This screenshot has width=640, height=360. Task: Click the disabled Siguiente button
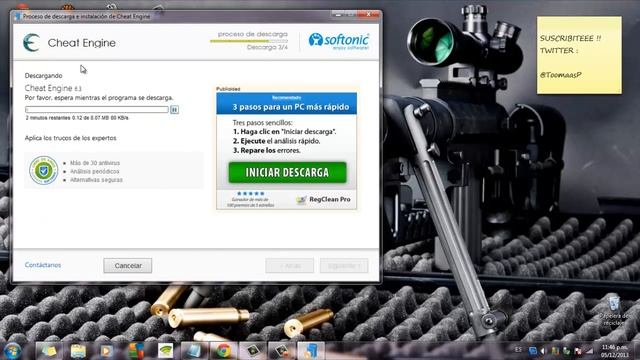344,266
